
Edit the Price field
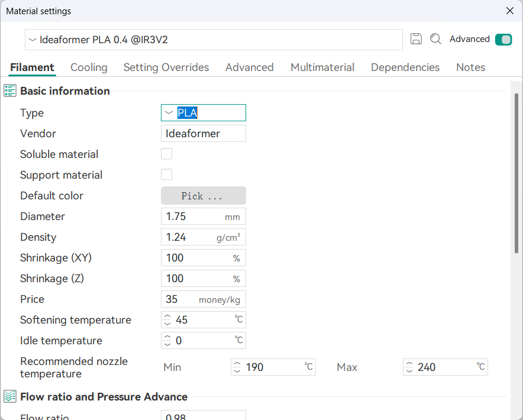click(204, 299)
